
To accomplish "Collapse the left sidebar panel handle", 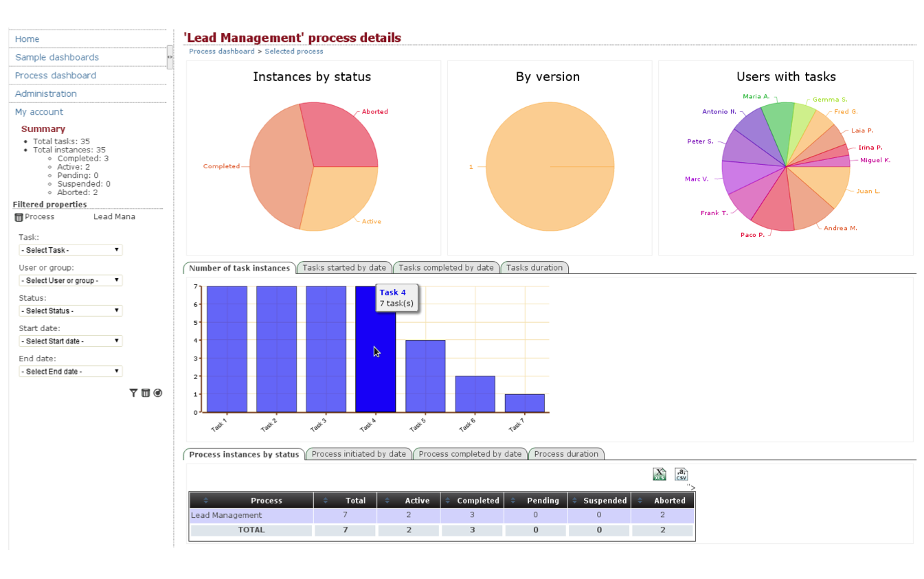I will [170, 57].
